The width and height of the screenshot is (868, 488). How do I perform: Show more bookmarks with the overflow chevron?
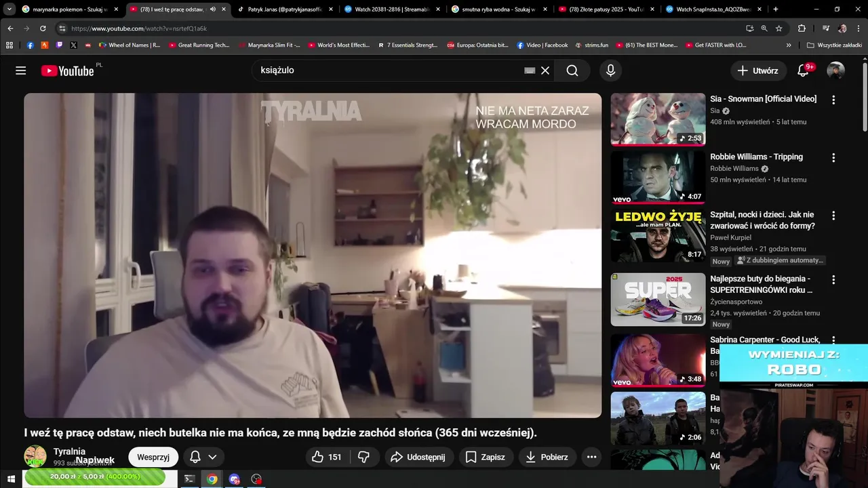click(x=789, y=45)
